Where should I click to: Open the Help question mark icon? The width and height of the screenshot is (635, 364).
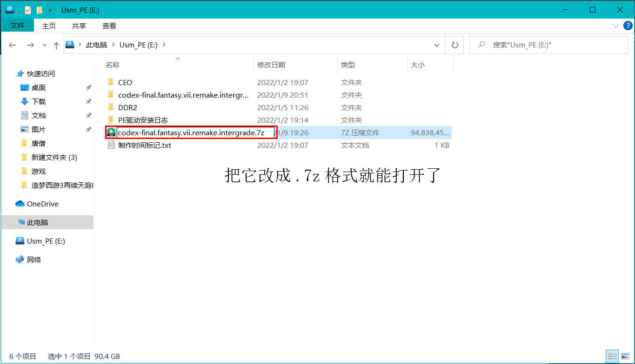(628, 26)
